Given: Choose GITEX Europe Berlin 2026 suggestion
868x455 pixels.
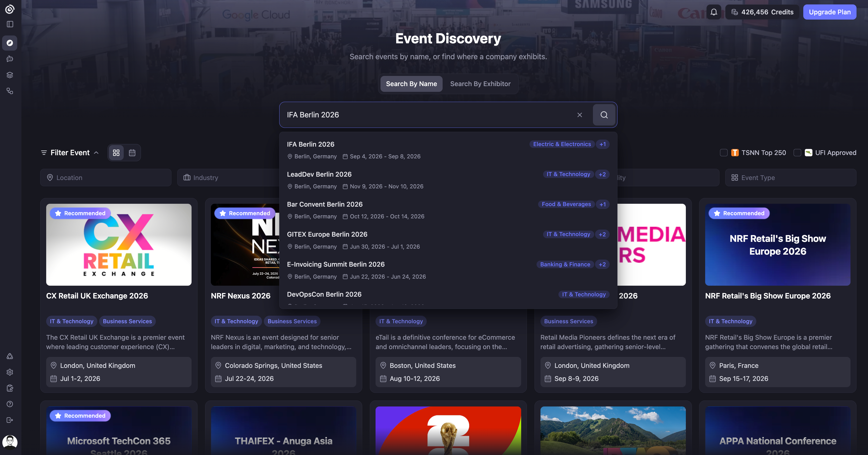Looking at the screenshot, I should pyautogui.click(x=448, y=240).
